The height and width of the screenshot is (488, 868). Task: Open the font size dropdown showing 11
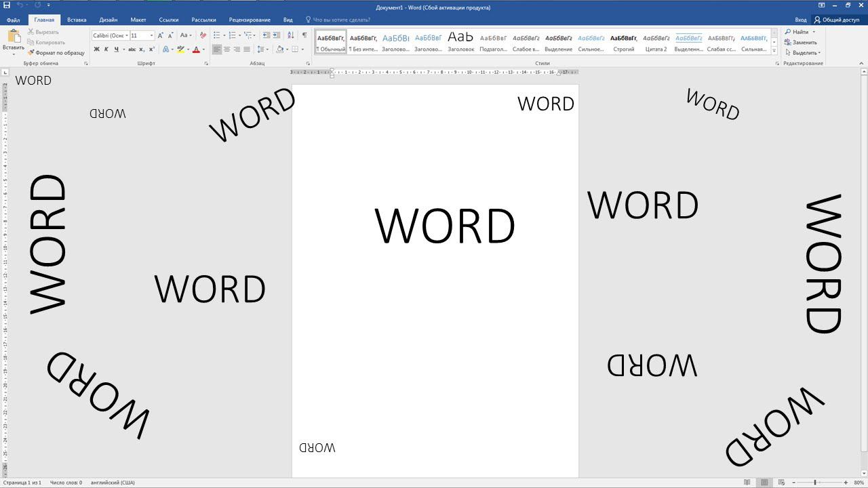151,35
